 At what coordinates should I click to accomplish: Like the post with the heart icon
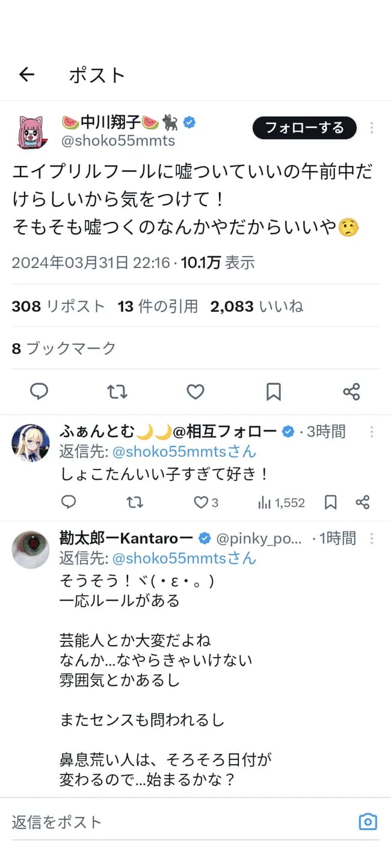[x=195, y=392]
